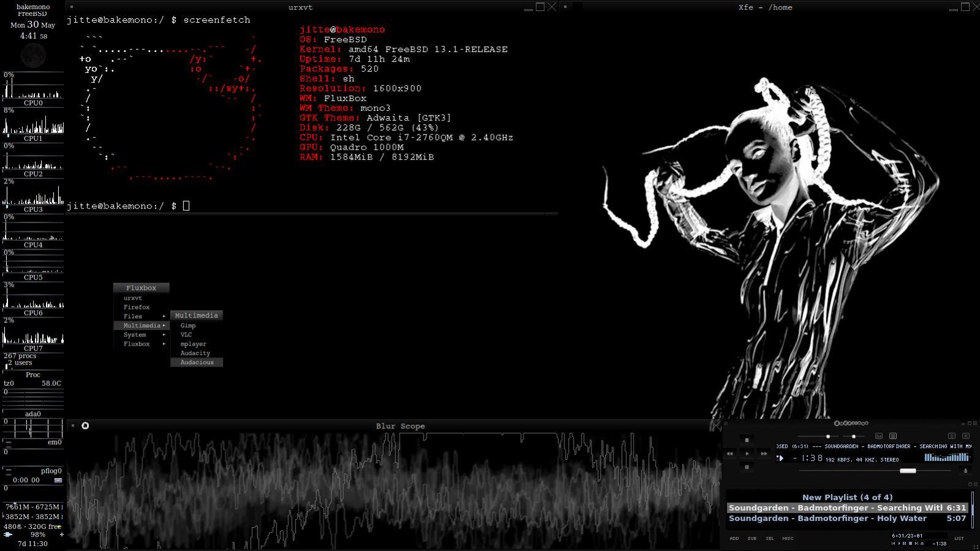
Task: Launch VLC from Multimedia submenu
Action: (196, 335)
